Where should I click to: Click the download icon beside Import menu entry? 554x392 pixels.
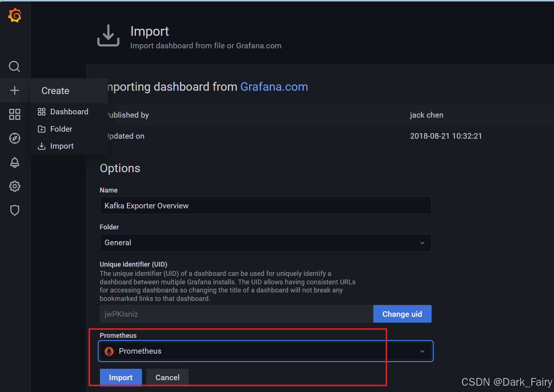click(42, 146)
